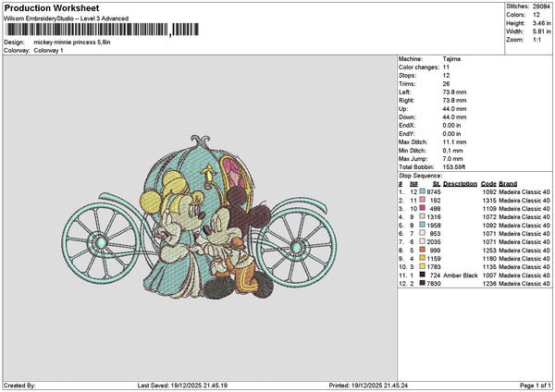Click the magenta swatch for code 1109
Screen dimensions: 555x392
[422, 208]
